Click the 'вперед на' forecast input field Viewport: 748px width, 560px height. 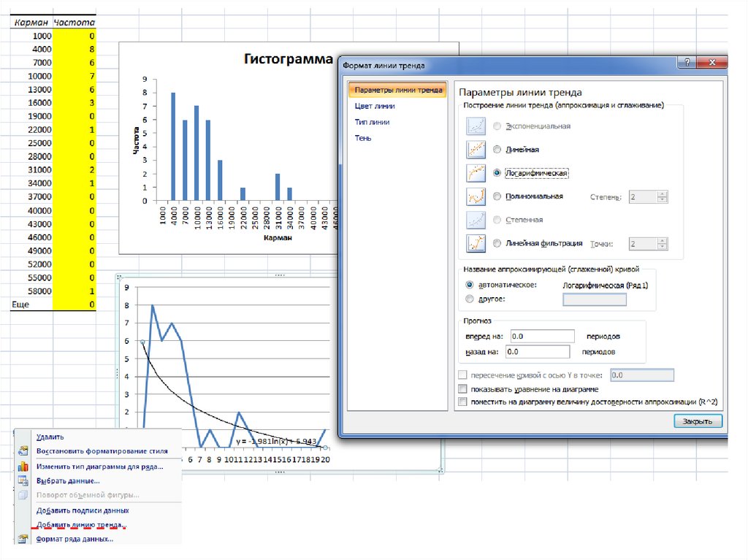coord(543,336)
